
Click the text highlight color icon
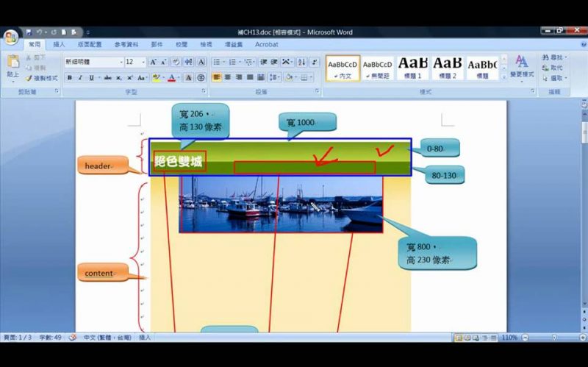pos(157,77)
